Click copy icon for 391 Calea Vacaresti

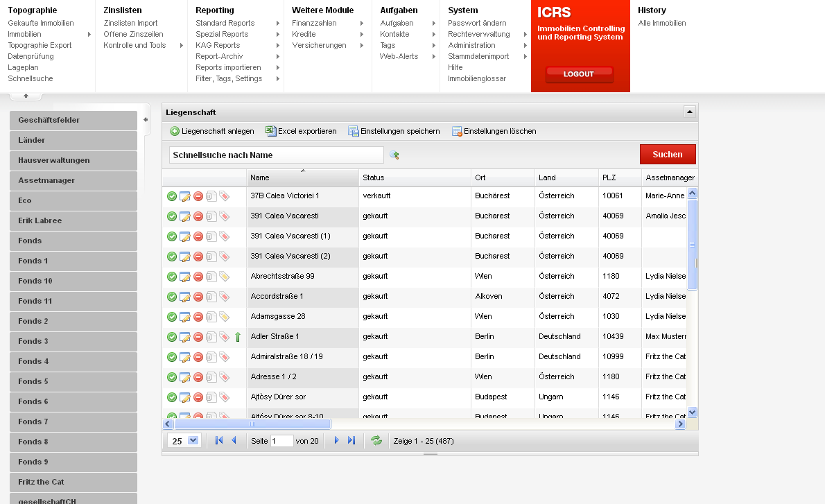click(211, 216)
